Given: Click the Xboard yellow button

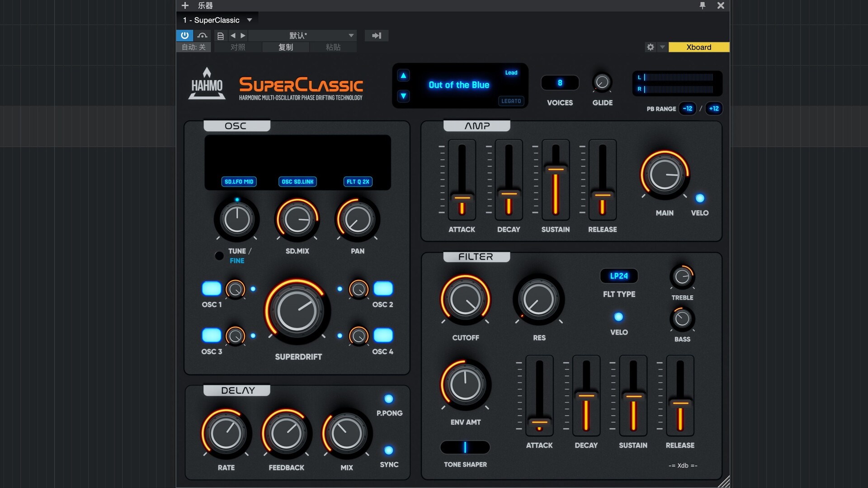Looking at the screenshot, I should [698, 47].
